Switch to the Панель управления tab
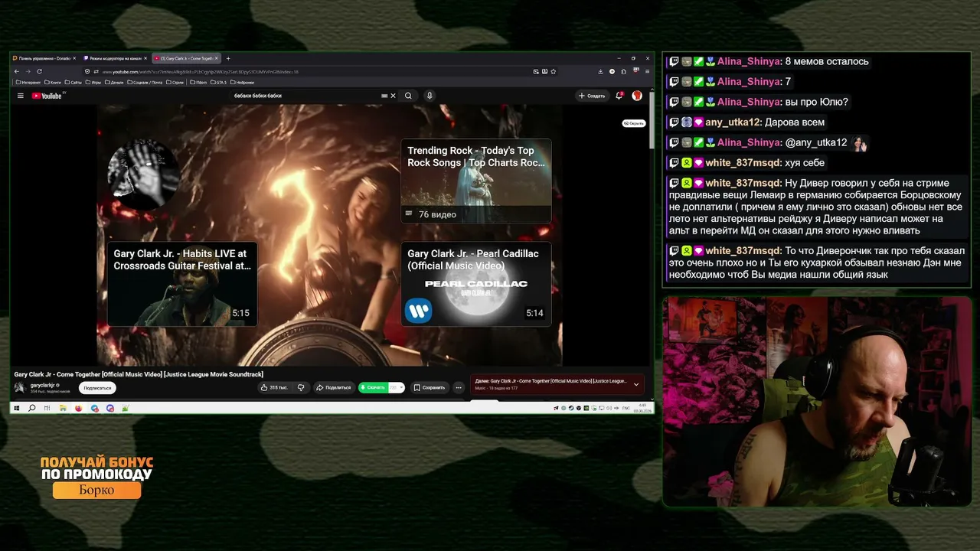This screenshot has height=551, width=980. 44,58
